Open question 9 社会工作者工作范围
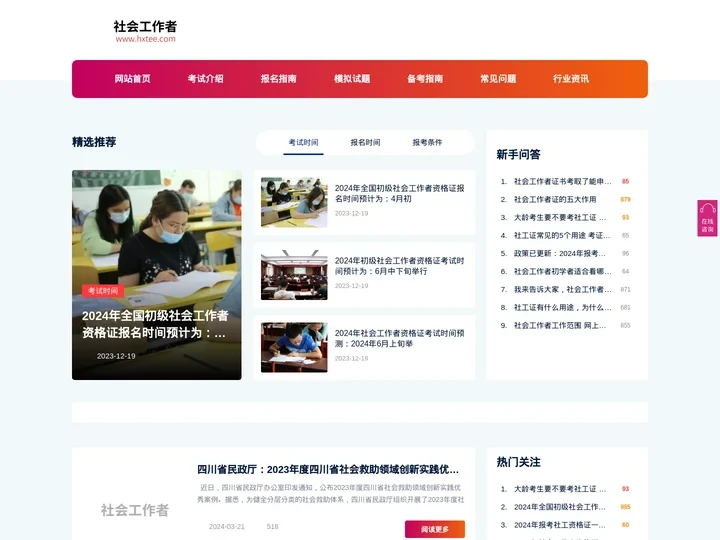 pos(560,325)
